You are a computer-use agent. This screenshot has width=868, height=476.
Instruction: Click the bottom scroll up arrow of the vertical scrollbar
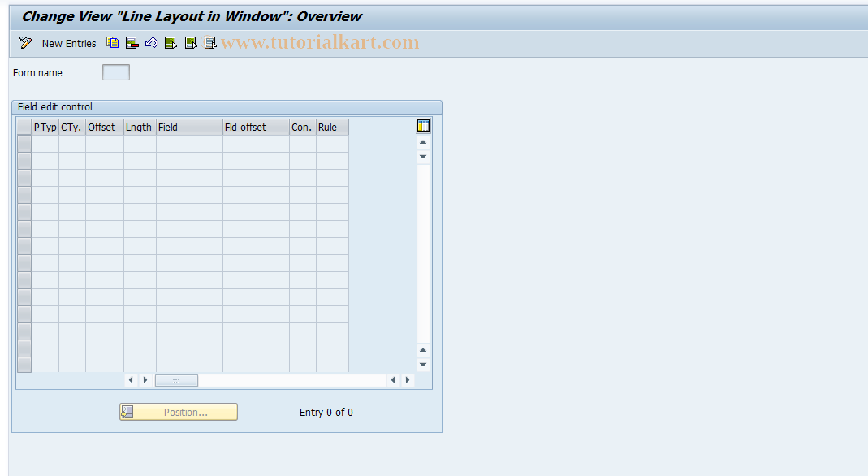tap(423, 350)
